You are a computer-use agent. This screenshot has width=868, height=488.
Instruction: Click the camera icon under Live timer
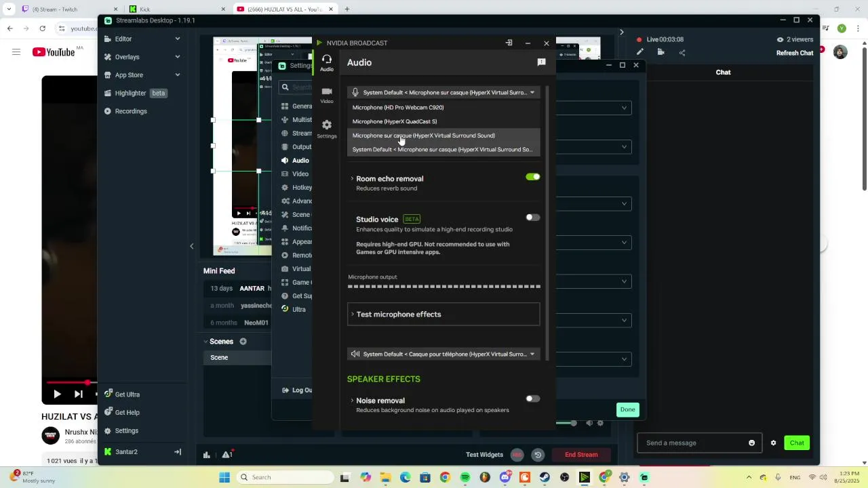pyautogui.click(x=661, y=52)
